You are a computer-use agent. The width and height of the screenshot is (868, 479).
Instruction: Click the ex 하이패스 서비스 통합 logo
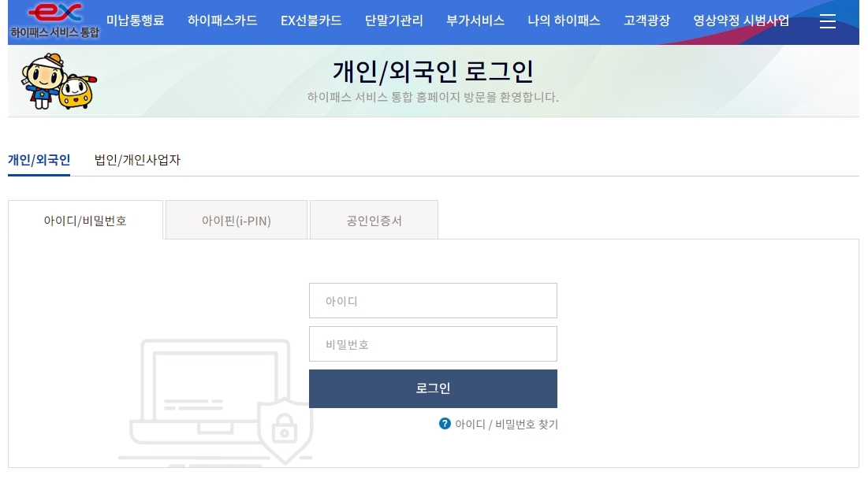55,21
